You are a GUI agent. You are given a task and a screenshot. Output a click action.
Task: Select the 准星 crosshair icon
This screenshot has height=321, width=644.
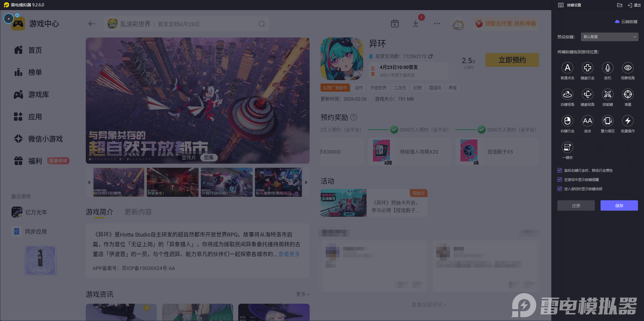click(628, 95)
